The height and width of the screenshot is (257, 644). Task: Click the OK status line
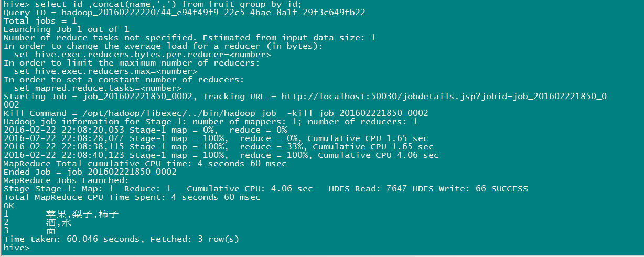[x=9, y=206]
